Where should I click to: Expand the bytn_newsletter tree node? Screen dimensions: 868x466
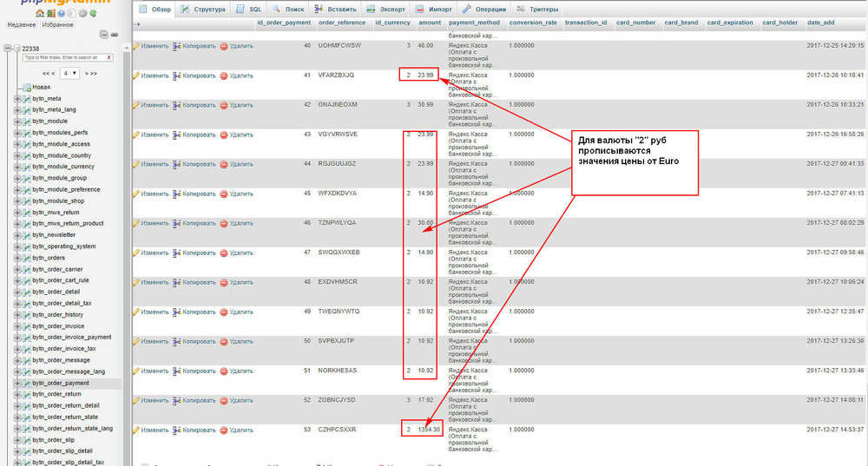pyautogui.click(x=17, y=235)
